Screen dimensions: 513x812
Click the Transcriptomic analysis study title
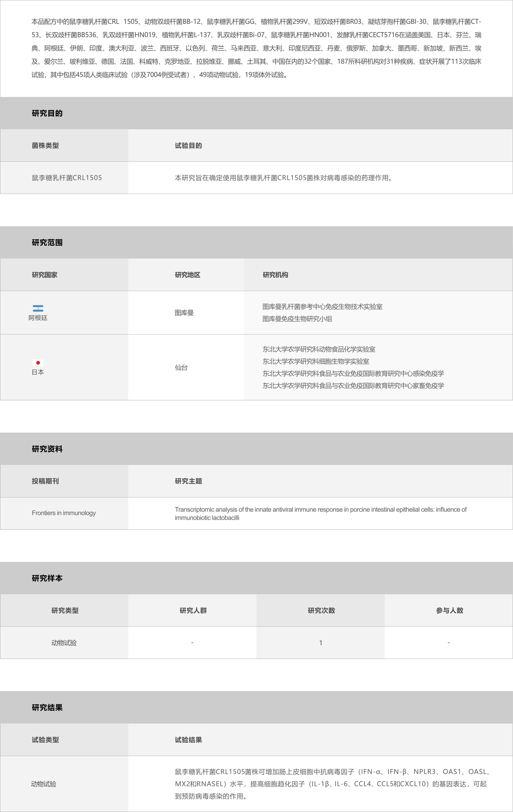[320, 513]
